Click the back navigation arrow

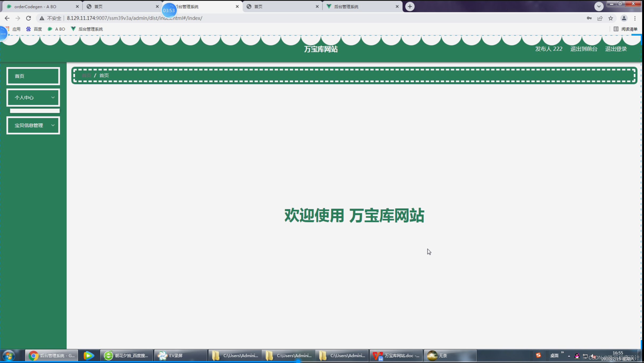tap(7, 18)
